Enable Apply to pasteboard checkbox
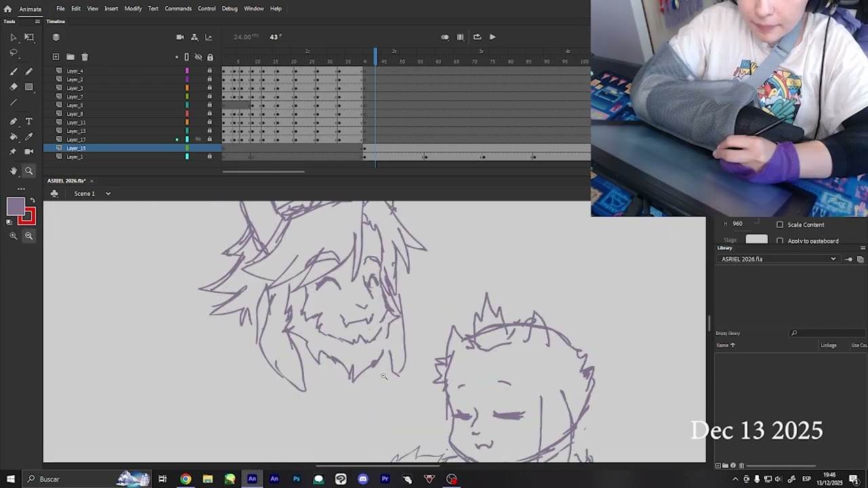 click(780, 241)
